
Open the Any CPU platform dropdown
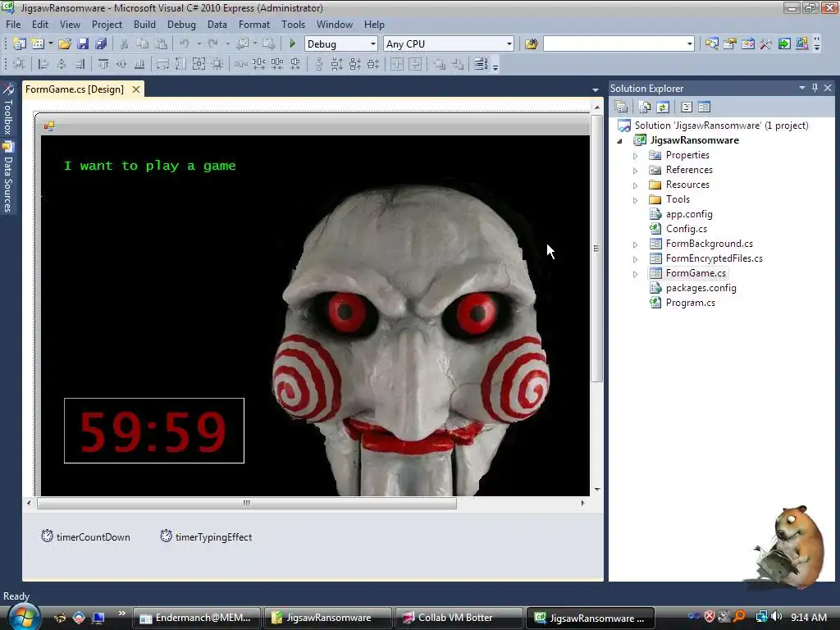[x=509, y=44]
